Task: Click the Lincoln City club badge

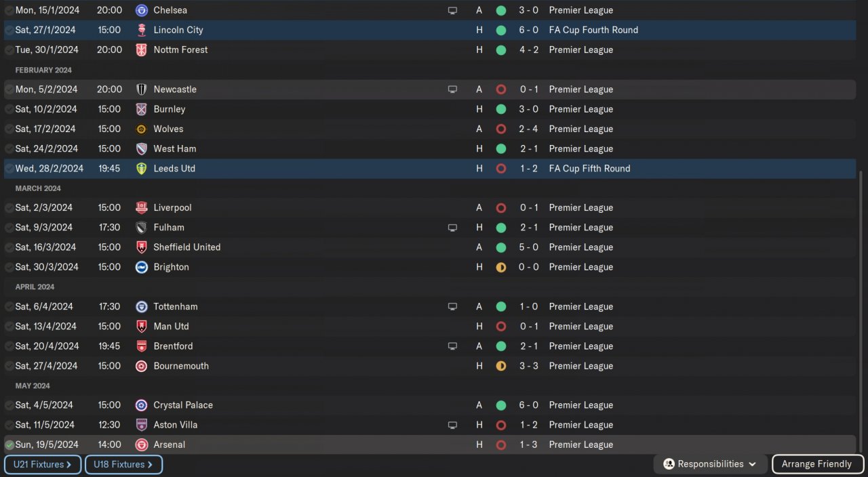Action: (x=141, y=30)
